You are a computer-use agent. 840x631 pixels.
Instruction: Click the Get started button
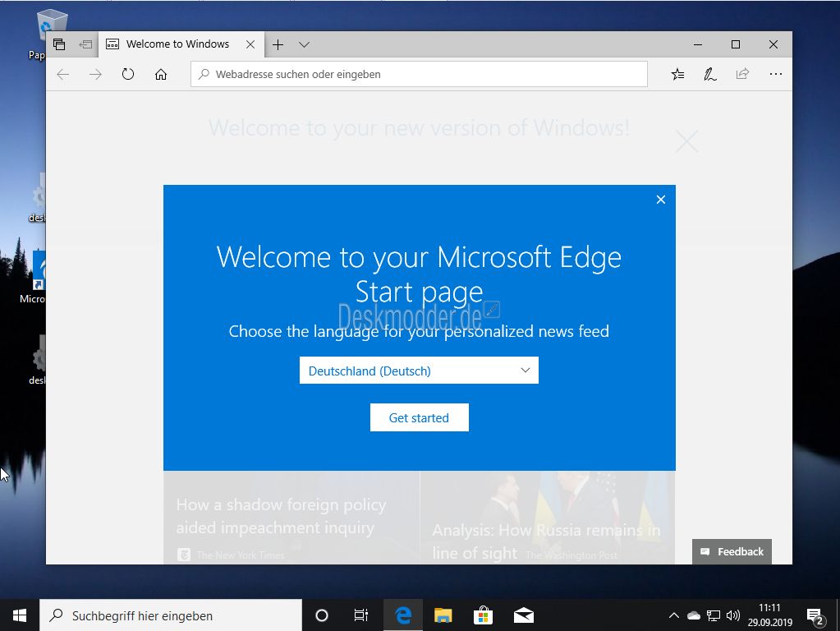[419, 417]
